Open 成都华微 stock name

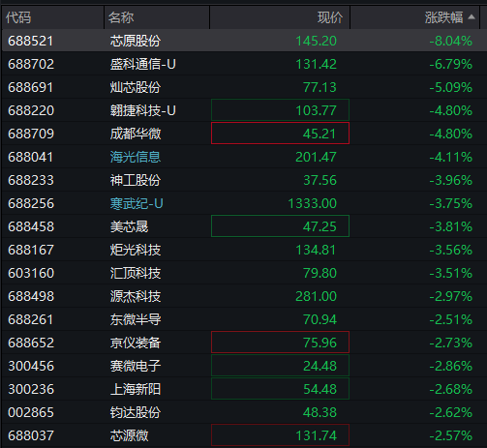click(x=136, y=134)
